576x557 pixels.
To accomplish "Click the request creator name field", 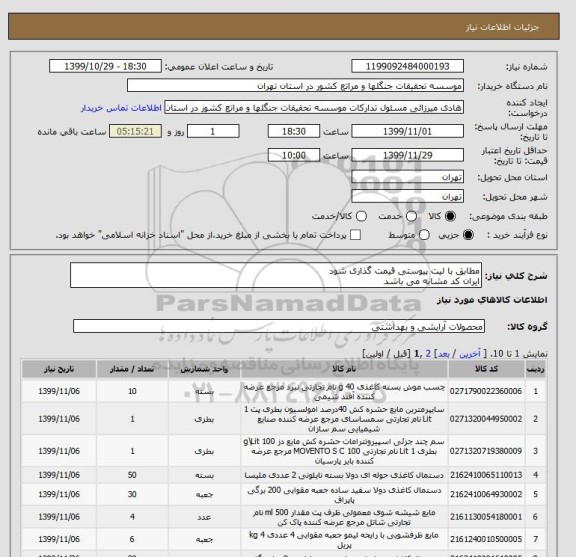I will (x=314, y=108).
